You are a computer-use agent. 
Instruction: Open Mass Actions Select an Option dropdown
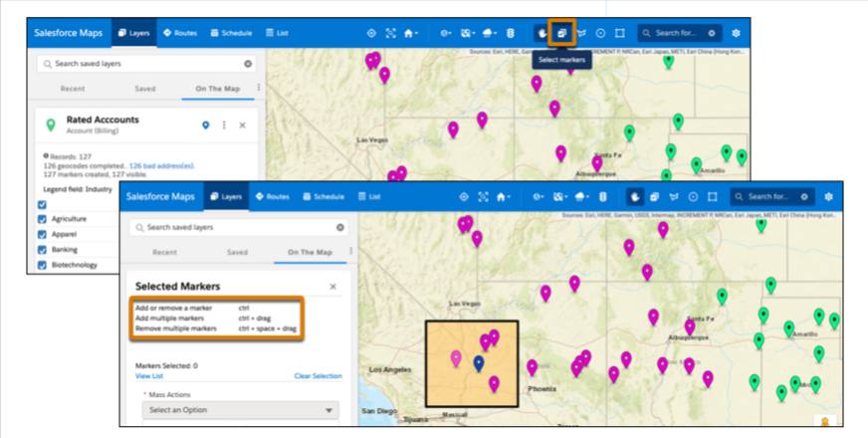[240, 410]
